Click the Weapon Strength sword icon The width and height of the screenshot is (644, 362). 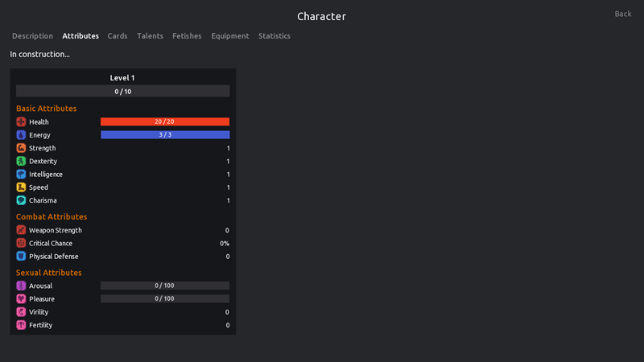coord(21,230)
